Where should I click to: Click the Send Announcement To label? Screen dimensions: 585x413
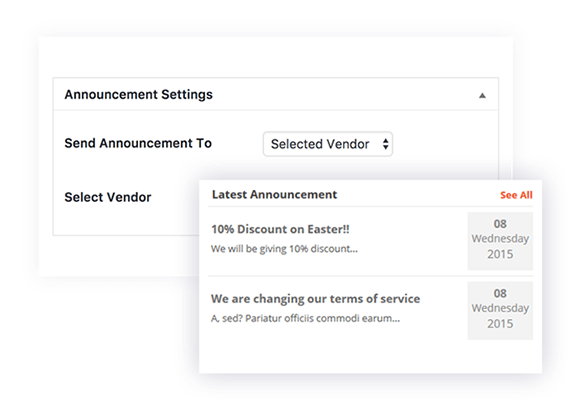click(x=138, y=143)
